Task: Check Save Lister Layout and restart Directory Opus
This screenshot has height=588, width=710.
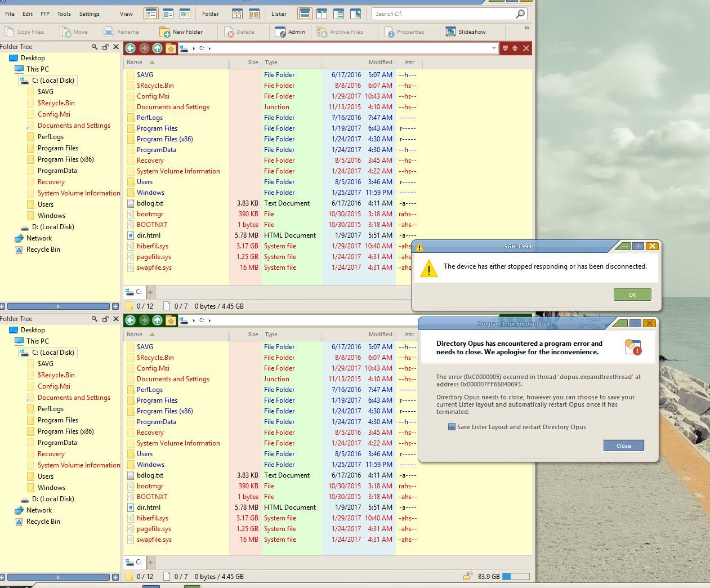Action: pyautogui.click(x=452, y=427)
